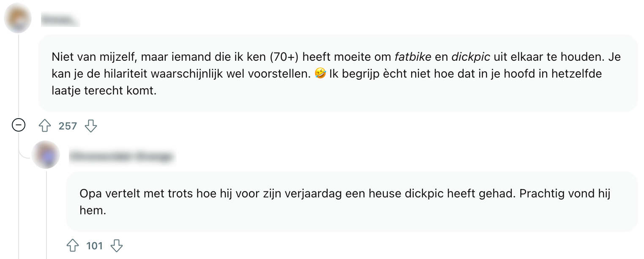The width and height of the screenshot is (644, 259).
Task: Click the vertical thread line under top avatar
Action: (18, 76)
